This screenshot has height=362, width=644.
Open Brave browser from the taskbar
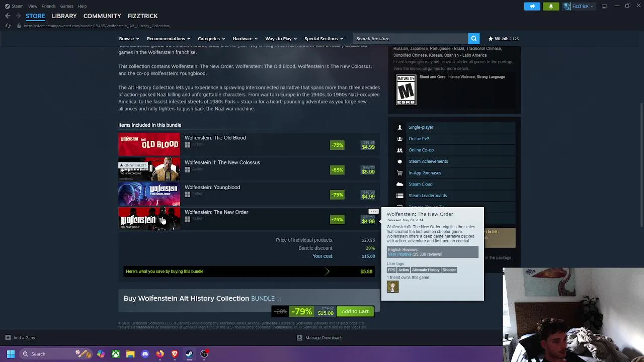pyautogui.click(x=175, y=354)
